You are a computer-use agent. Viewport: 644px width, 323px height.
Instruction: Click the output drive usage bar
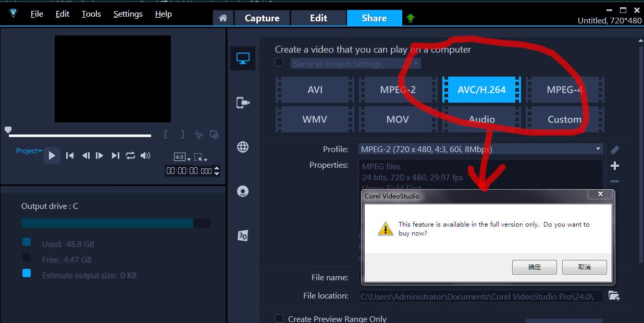pyautogui.click(x=116, y=223)
